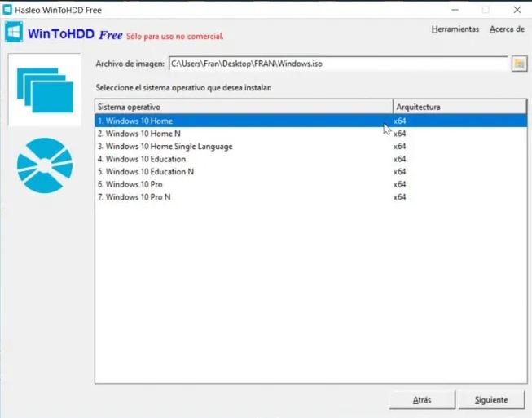532x418 pixels.
Task: Click the Hasleo title bar app icon
Action: (x=9, y=9)
